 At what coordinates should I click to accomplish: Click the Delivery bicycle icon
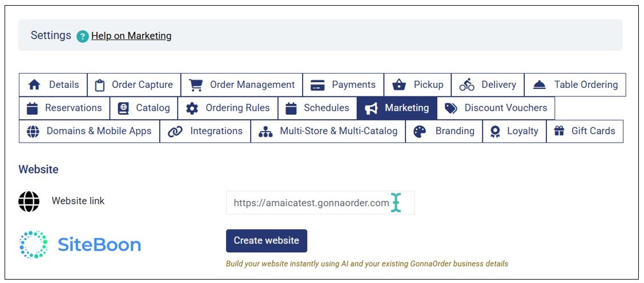point(466,85)
